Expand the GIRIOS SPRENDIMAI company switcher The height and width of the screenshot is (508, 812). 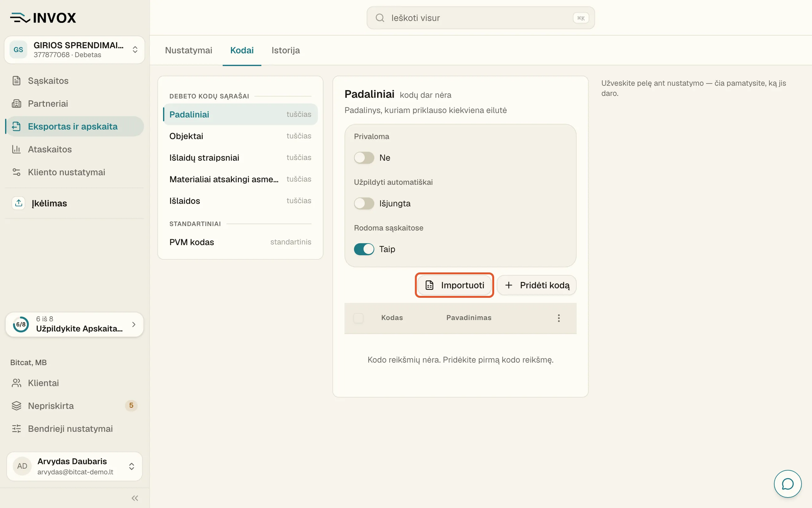click(x=75, y=50)
